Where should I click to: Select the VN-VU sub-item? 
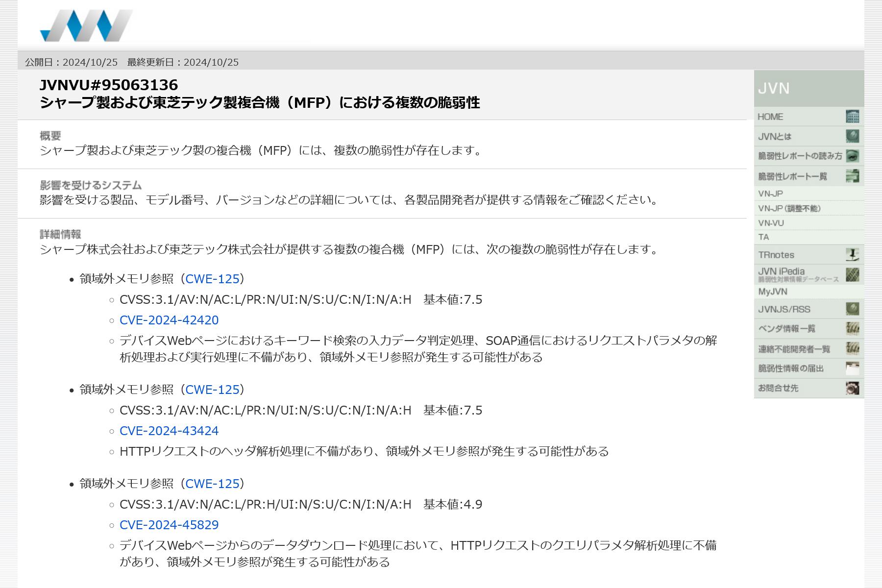coord(809,223)
